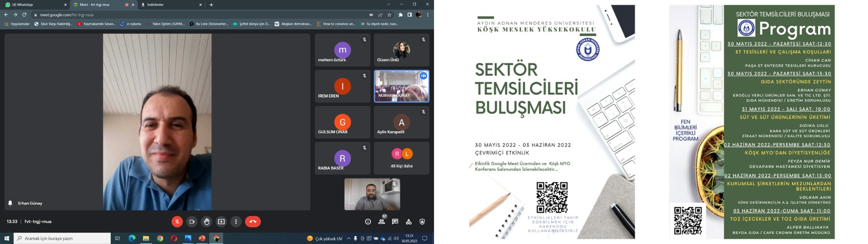Open the three-dot more options menu

(x=236, y=222)
